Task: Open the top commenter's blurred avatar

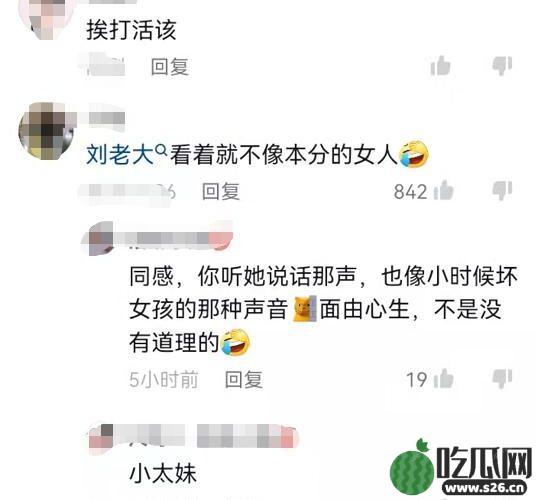Action: pos(46,19)
